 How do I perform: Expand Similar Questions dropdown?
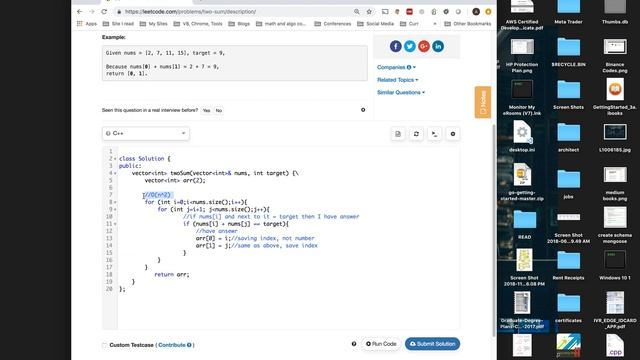click(x=401, y=93)
